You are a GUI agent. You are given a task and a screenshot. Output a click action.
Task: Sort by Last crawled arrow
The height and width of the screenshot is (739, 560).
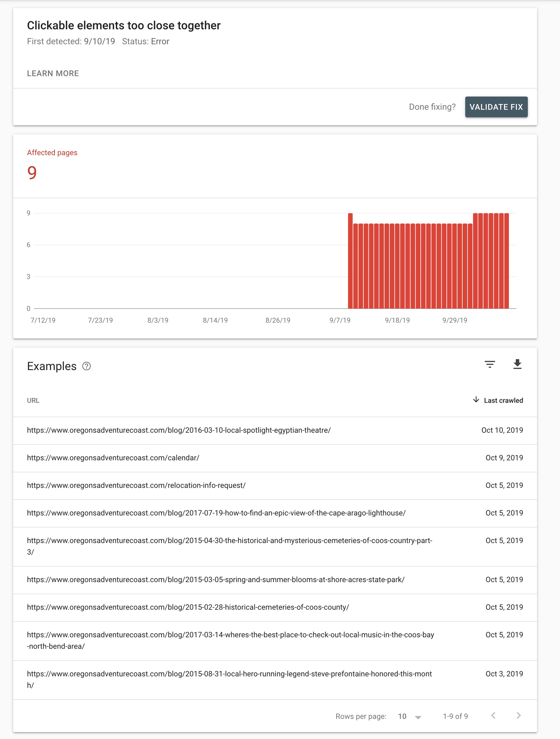(476, 400)
